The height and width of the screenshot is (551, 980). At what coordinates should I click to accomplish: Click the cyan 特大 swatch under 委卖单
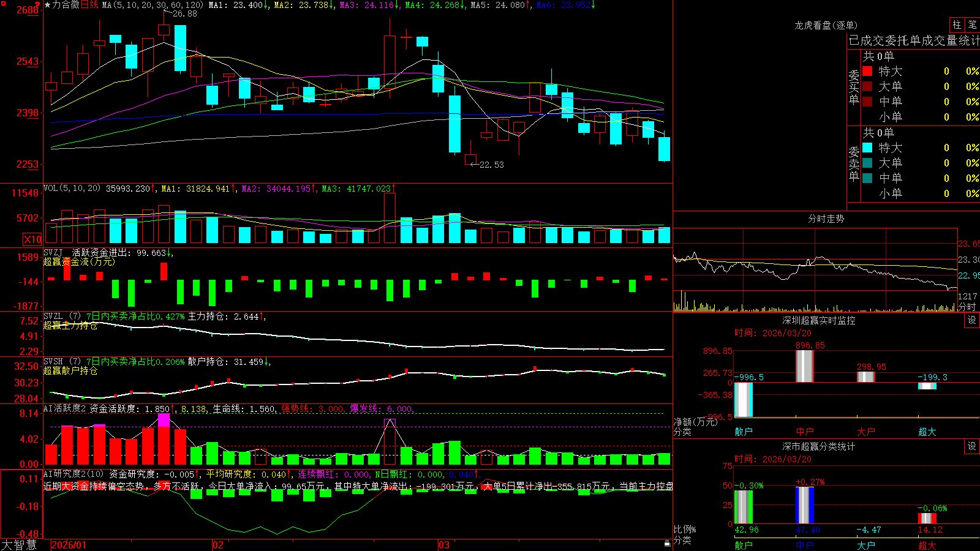pyautogui.click(x=867, y=148)
